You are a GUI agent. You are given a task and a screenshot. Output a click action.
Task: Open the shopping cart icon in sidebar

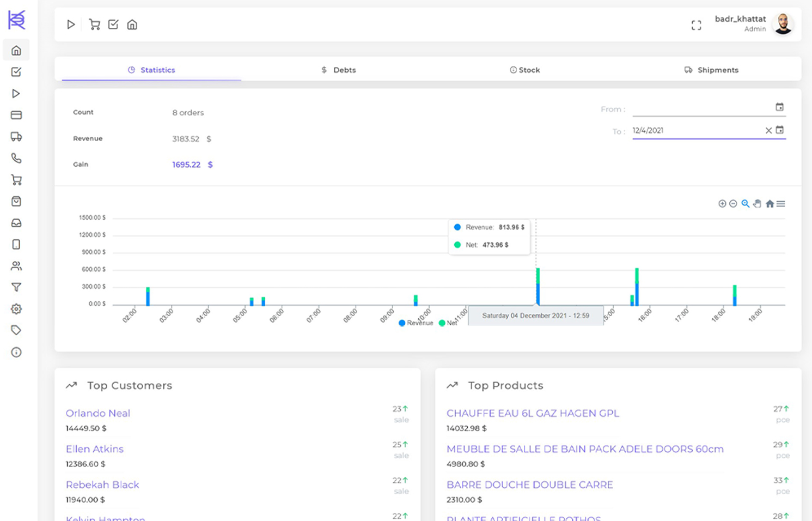(x=16, y=180)
